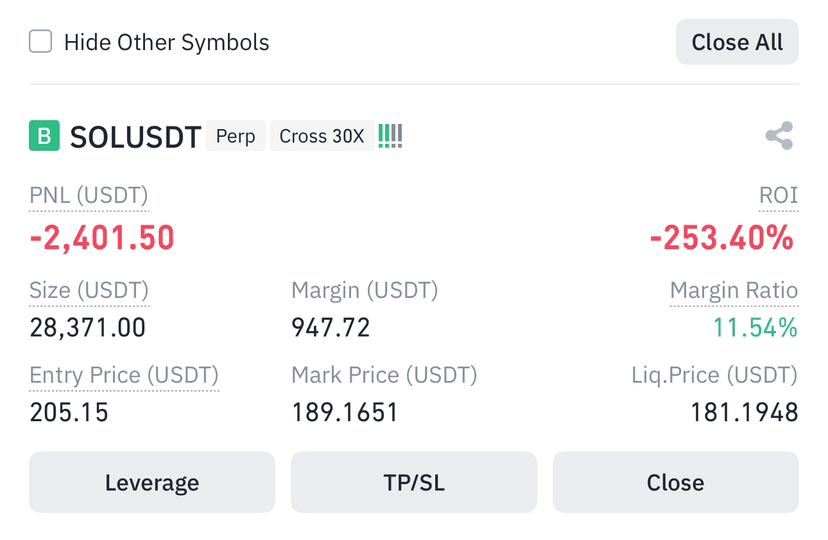Open the TP/SL settings button
The height and width of the screenshot is (540, 828).
[414, 482]
